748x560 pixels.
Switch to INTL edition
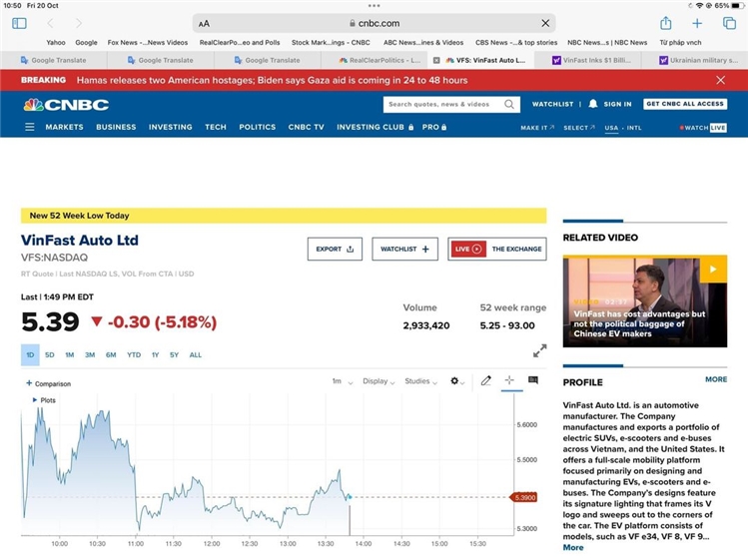click(x=634, y=128)
